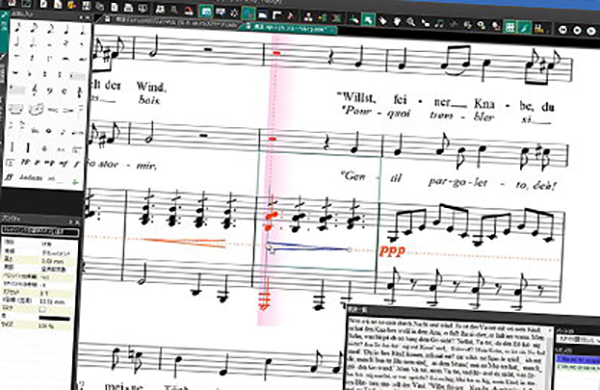
Task: Select the ff dynamic in the palette
Action: [9, 177]
